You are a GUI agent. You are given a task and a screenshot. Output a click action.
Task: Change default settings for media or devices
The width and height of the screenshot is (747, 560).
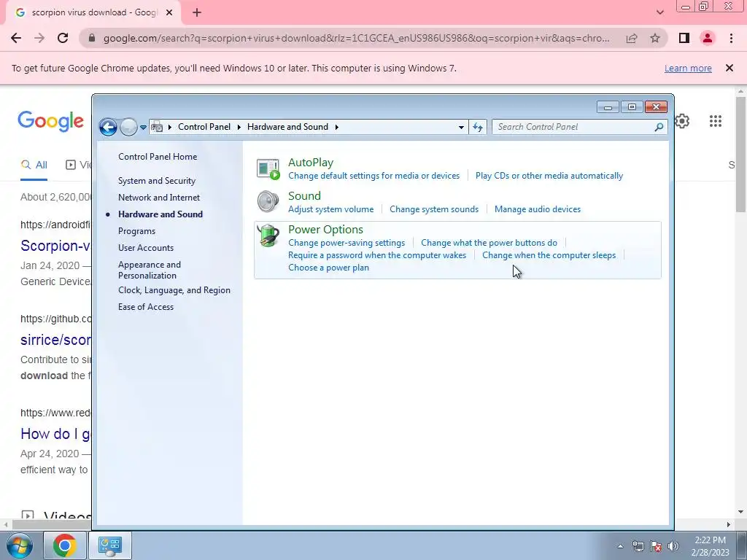(x=374, y=176)
